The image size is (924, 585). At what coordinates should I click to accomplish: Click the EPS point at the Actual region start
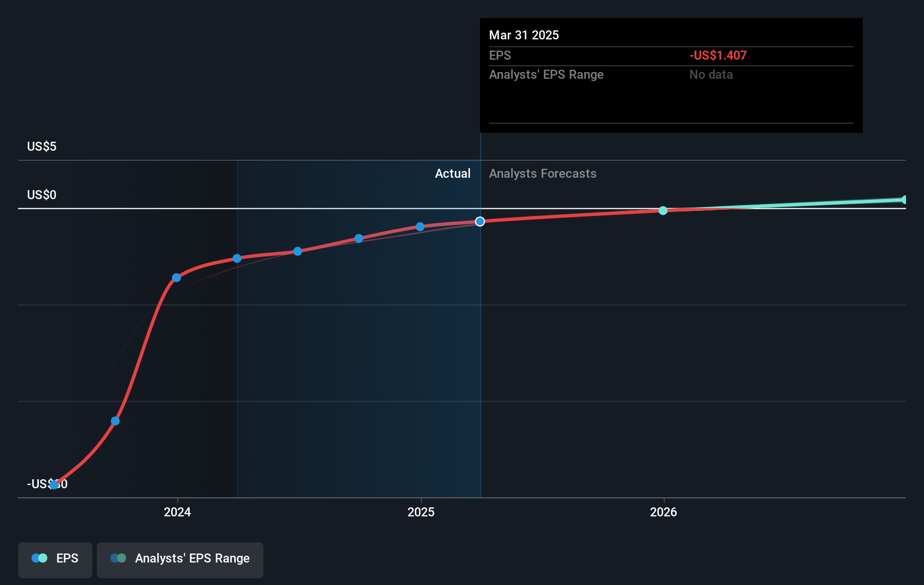tap(237, 259)
